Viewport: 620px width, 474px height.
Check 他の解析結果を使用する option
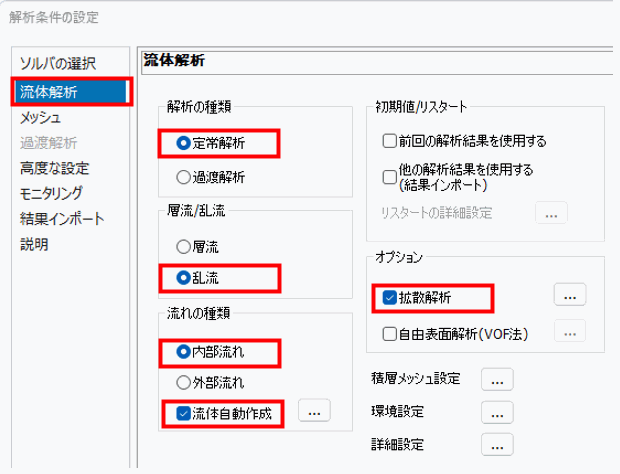pyautogui.click(x=391, y=176)
